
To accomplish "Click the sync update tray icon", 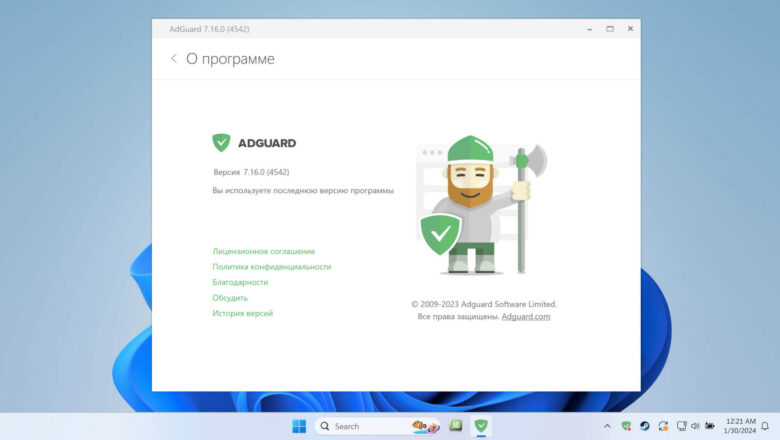I will (x=663, y=426).
